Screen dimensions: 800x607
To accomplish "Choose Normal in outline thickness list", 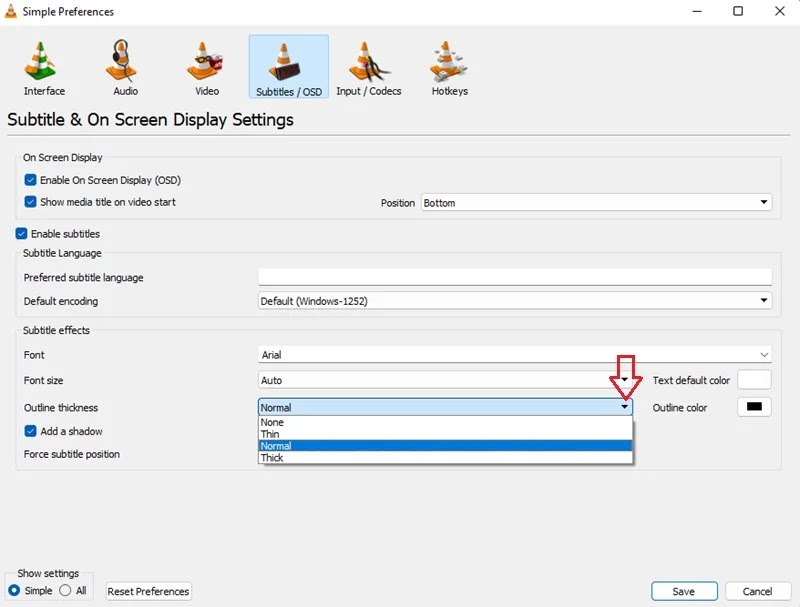I will (445, 446).
